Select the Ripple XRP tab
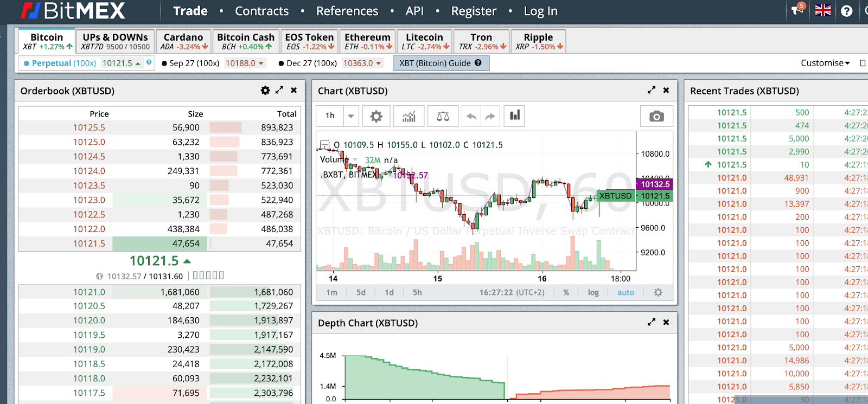Viewport: 868px width, 404px height. pyautogui.click(x=539, y=41)
